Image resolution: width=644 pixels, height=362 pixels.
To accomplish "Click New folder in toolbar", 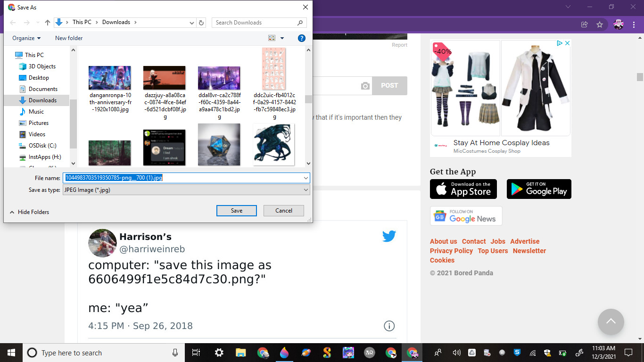I will [x=69, y=38].
